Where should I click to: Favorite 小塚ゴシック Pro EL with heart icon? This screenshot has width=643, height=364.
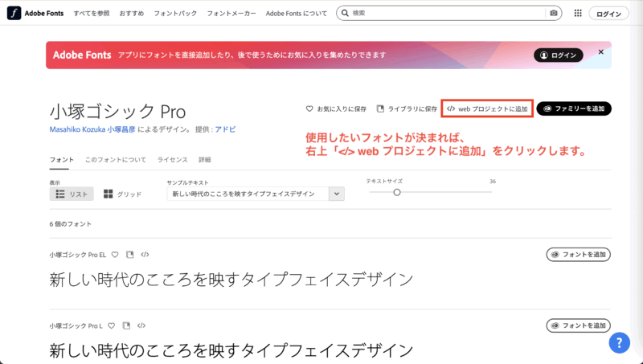[x=115, y=255]
